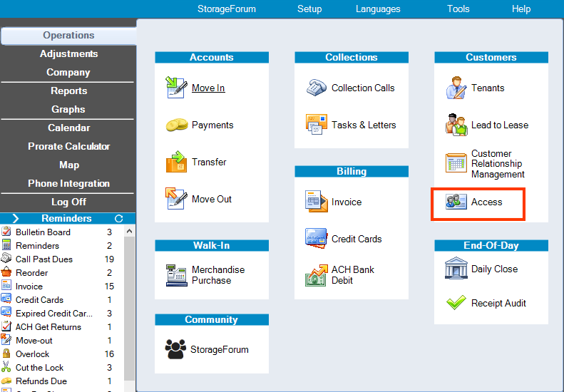Click the Tasks & Letters icon
This screenshot has height=392, width=564.
click(x=316, y=125)
